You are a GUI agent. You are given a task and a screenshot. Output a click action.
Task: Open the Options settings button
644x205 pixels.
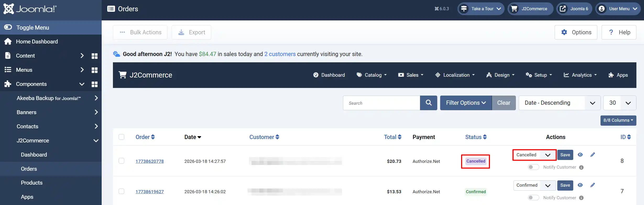point(576,32)
